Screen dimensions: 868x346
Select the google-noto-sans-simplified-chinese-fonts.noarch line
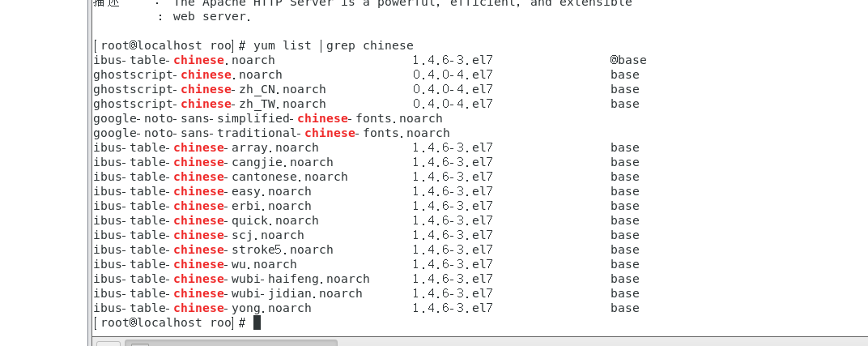click(x=268, y=118)
